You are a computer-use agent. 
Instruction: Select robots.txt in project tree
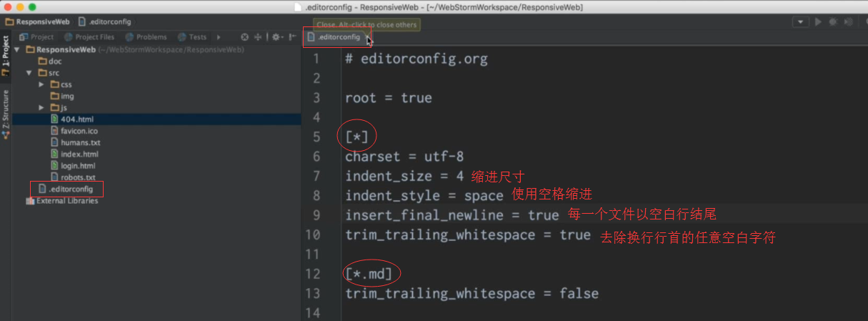click(x=73, y=177)
